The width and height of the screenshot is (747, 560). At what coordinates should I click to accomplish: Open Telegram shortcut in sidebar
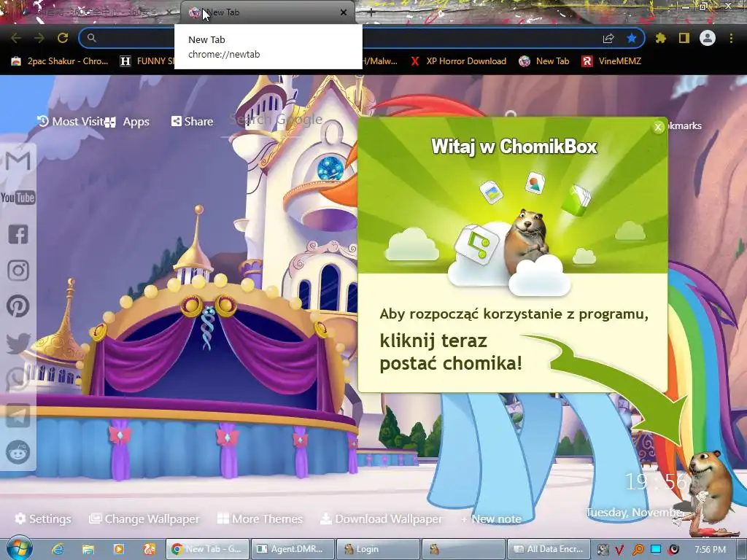tap(18, 416)
